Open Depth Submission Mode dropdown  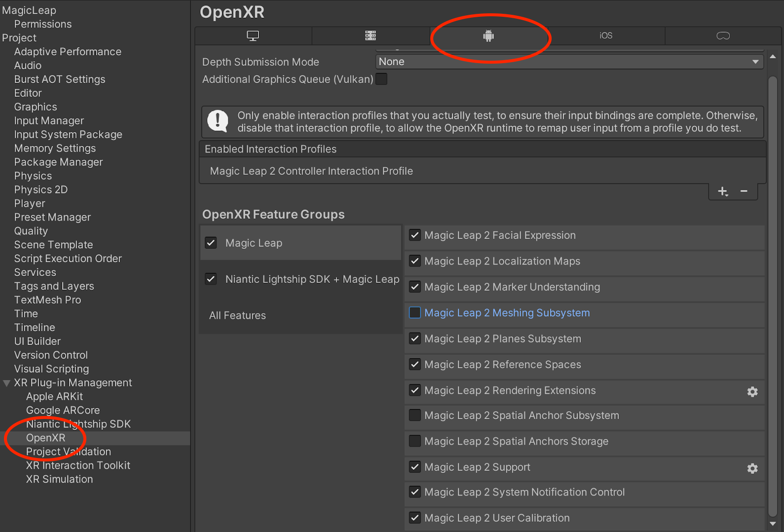pos(569,62)
